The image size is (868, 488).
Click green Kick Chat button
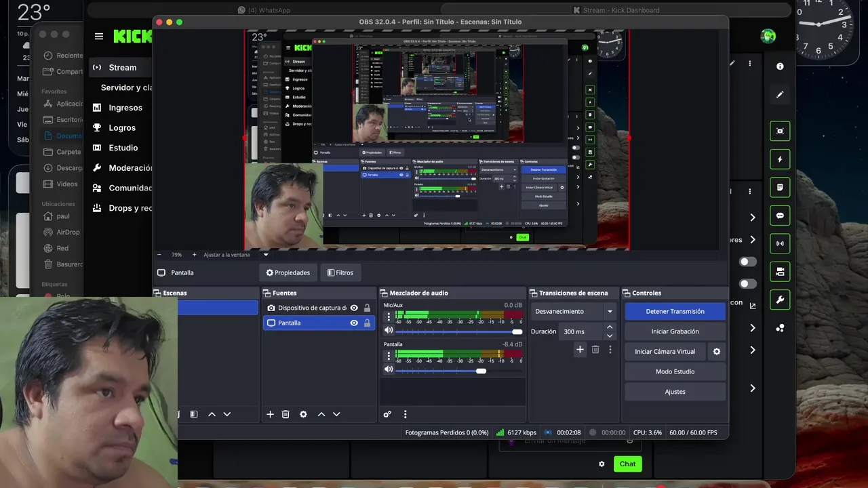tap(627, 464)
